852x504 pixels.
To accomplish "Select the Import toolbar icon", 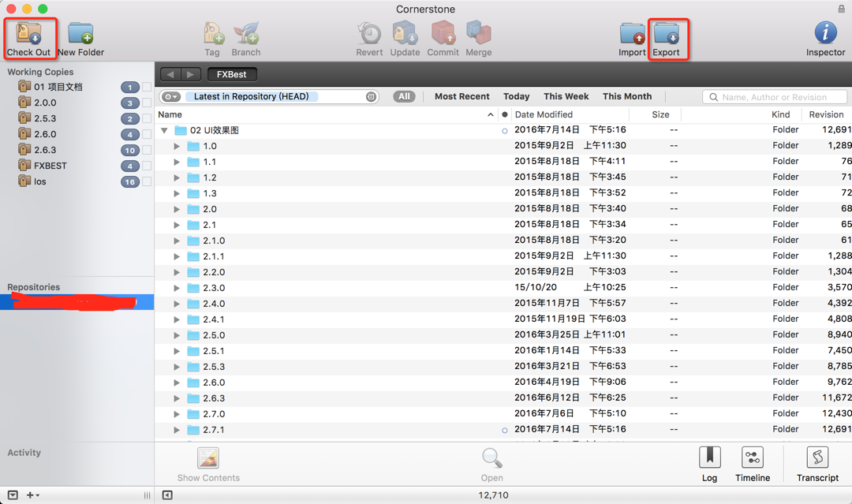I will click(633, 34).
